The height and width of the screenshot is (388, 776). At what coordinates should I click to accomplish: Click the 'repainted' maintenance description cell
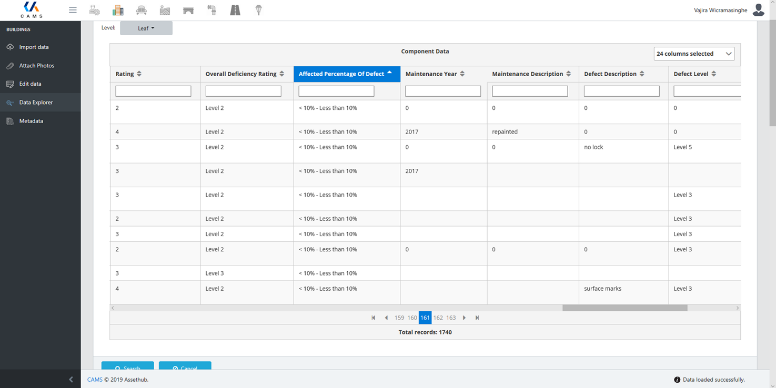[505, 132]
